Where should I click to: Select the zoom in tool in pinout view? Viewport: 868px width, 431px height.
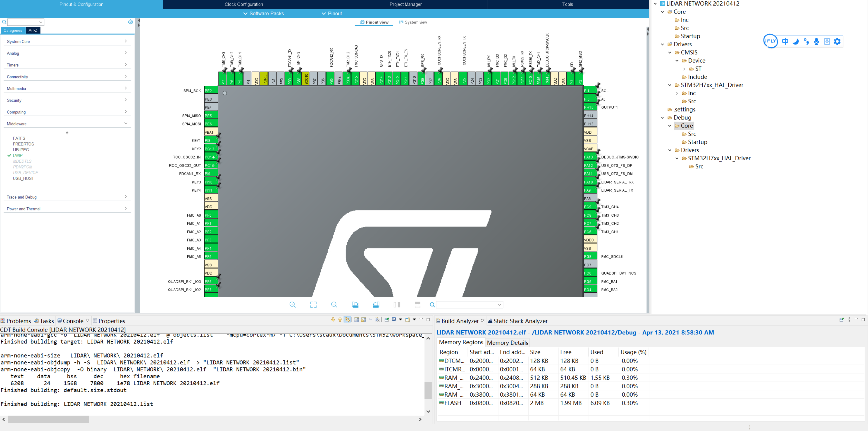point(293,304)
